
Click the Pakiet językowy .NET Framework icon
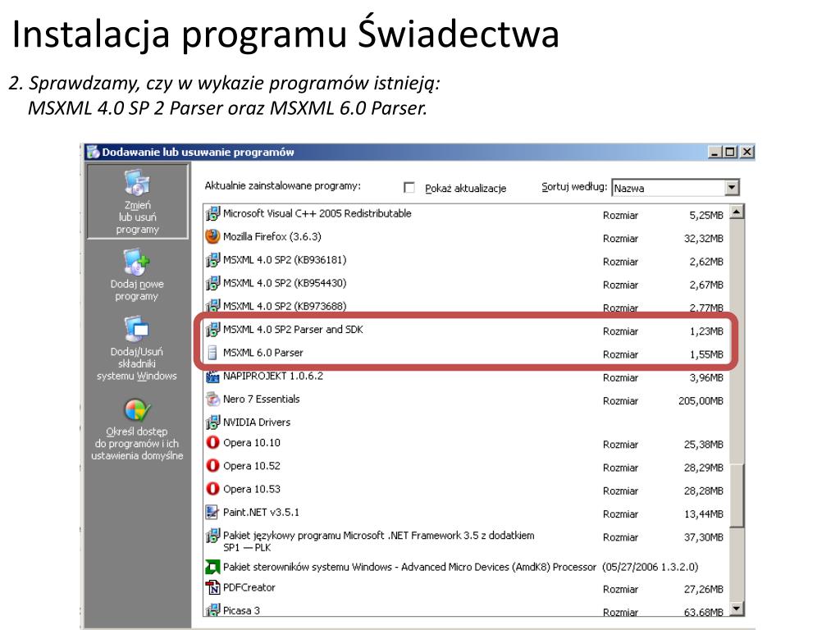pyautogui.click(x=212, y=536)
